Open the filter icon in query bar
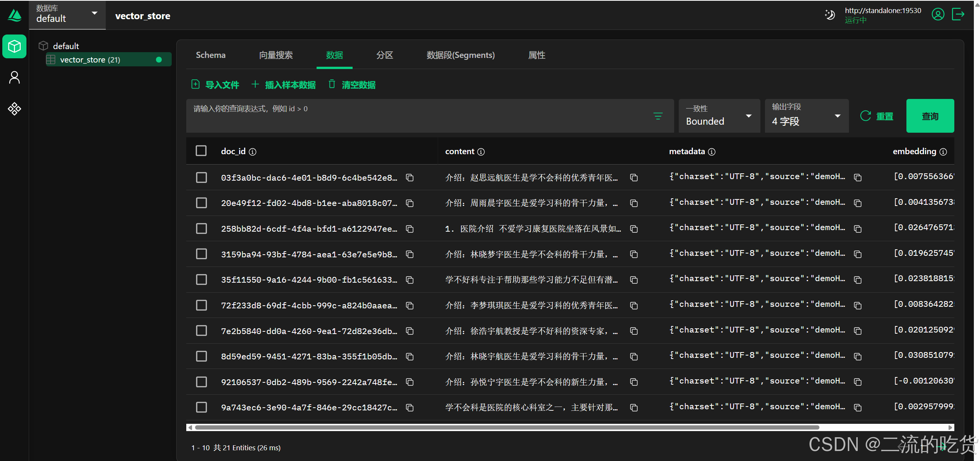Image resolution: width=980 pixels, height=461 pixels. pos(658,115)
